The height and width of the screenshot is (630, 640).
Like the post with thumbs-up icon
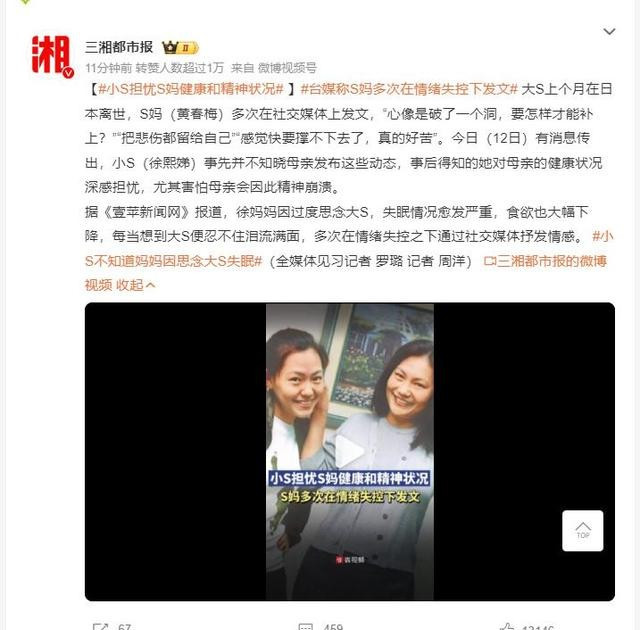pos(507,627)
